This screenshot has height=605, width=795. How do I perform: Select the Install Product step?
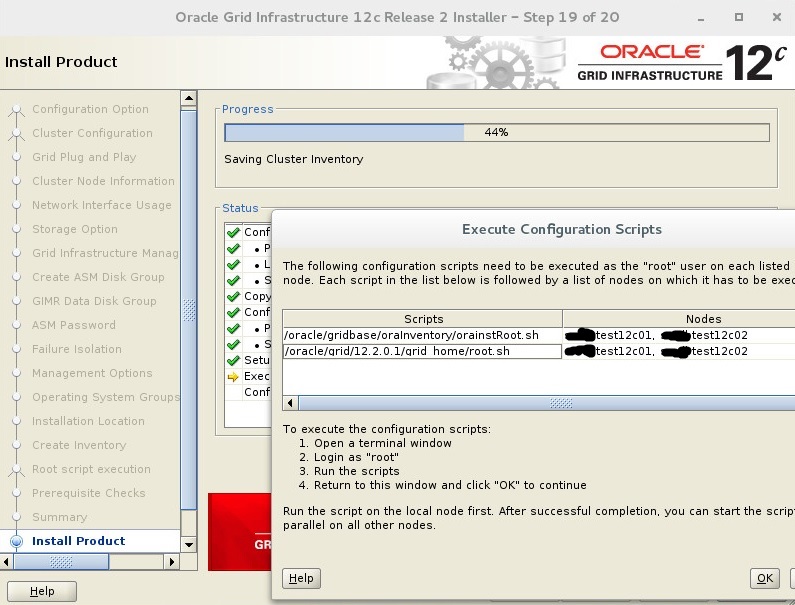pyautogui.click(x=79, y=541)
